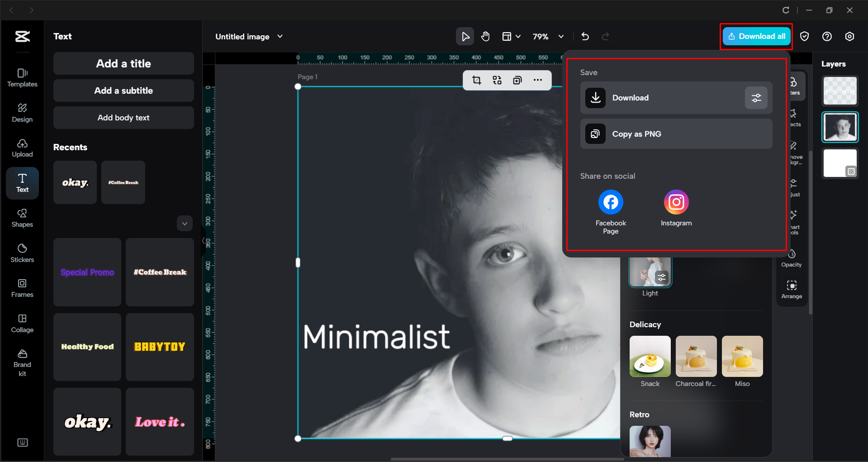868x462 pixels.
Task: Select the Shapes tool in the sidebar
Action: click(x=22, y=219)
